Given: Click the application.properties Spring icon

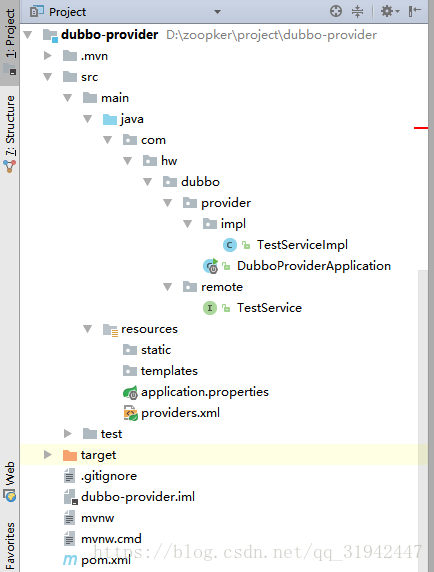Looking at the screenshot, I should pos(130,393).
